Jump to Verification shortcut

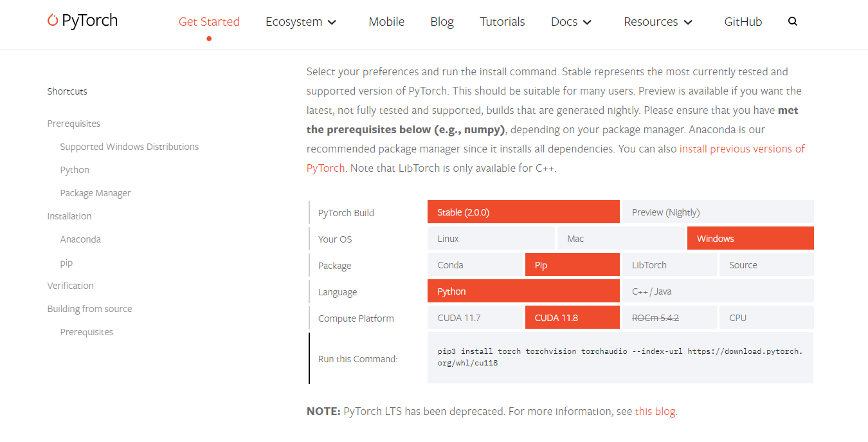click(x=70, y=286)
